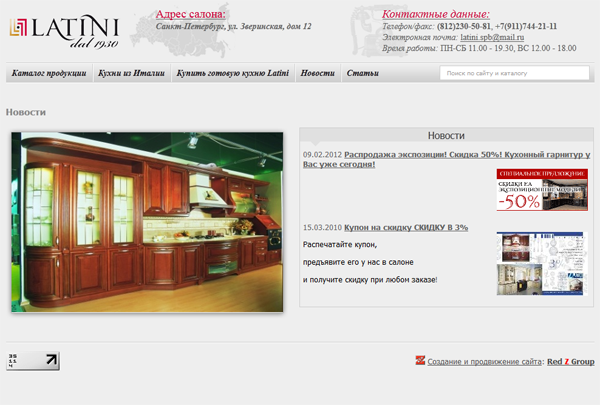Visit the Red Z Group link
Viewport: 600px width, 405px height.
coord(571,361)
